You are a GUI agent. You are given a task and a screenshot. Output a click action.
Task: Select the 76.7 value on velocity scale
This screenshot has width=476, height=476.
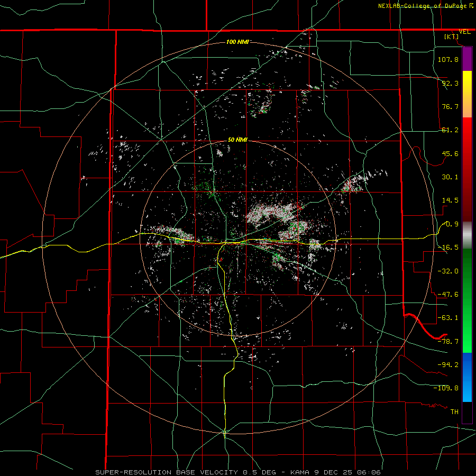tap(450, 106)
